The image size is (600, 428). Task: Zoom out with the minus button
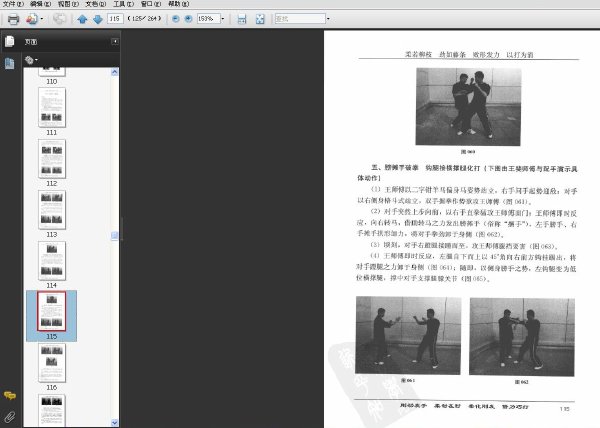click(176, 18)
